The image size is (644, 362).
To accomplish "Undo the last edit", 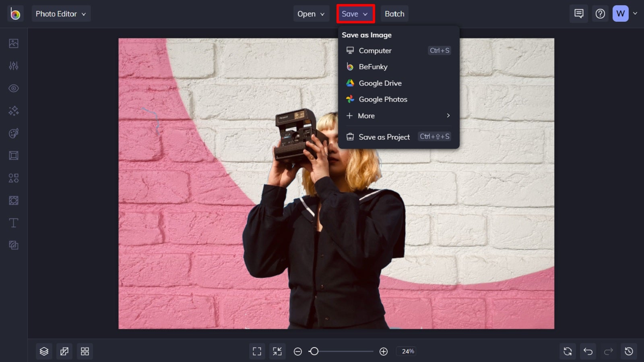I will [x=588, y=351].
